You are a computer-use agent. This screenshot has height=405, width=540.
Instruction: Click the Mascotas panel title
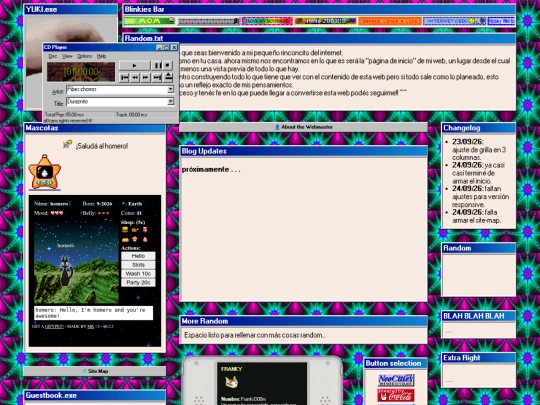click(42, 128)
